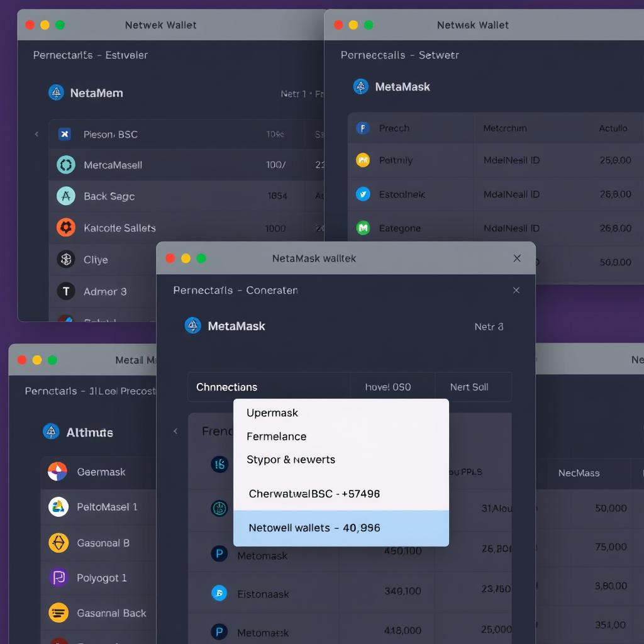
Task: Click the Pieson BSC row icon
Action: 65,134
